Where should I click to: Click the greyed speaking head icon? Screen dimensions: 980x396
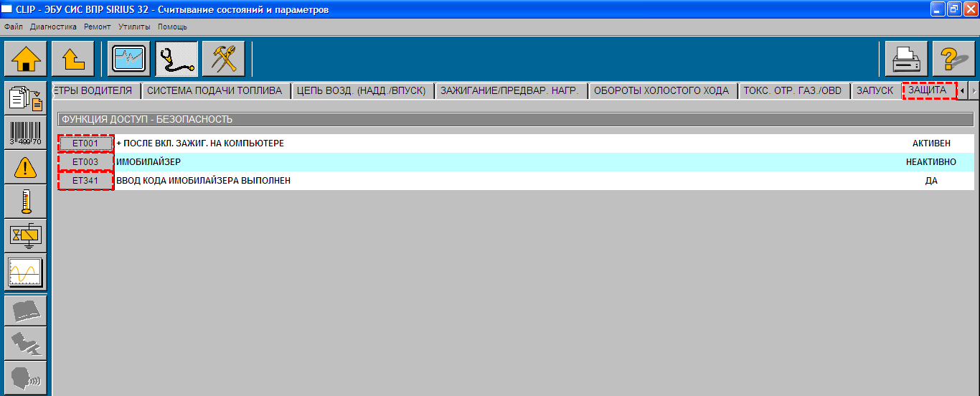tap(26, 378)
